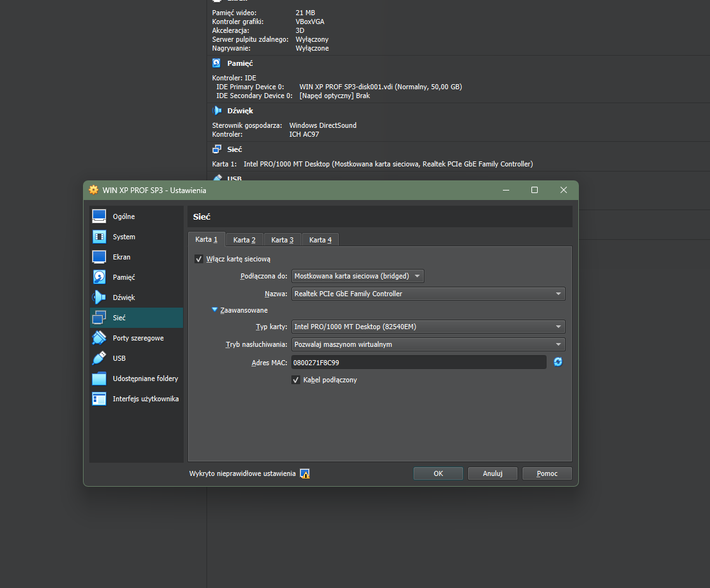The width and height of the screenshot is (710, 588).
Task: Click '[Napęd optyczny] Brak' text
Action: pyautogui.click(x=334, y=96)
